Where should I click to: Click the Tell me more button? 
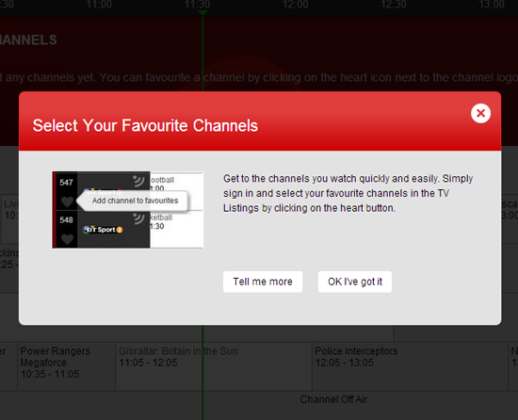[263, 282]
